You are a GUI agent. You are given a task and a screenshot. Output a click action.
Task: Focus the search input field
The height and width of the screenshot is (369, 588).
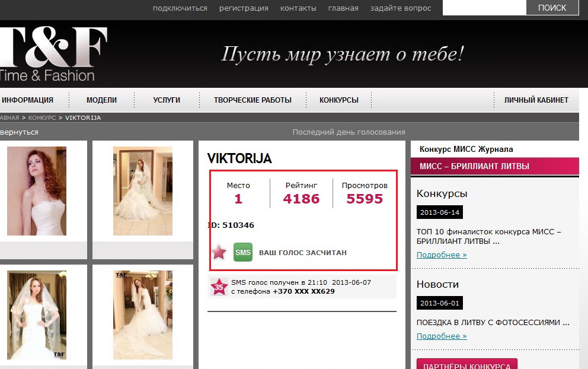point(484,8)
